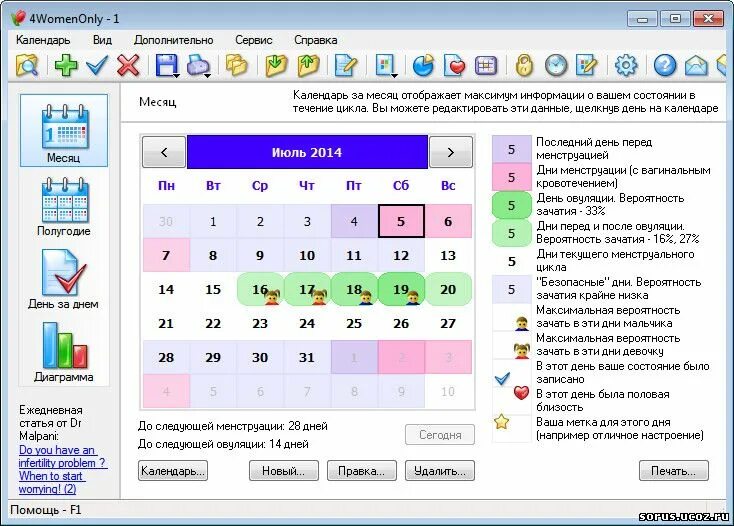
Task: Click the Правка... button
Action: [x=362, y=471]
